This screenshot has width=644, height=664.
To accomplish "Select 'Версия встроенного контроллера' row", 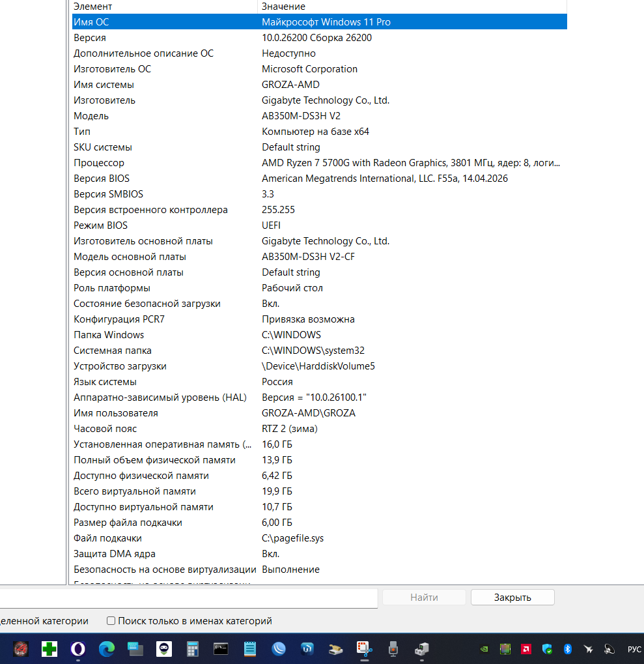I will click(320, 210).
